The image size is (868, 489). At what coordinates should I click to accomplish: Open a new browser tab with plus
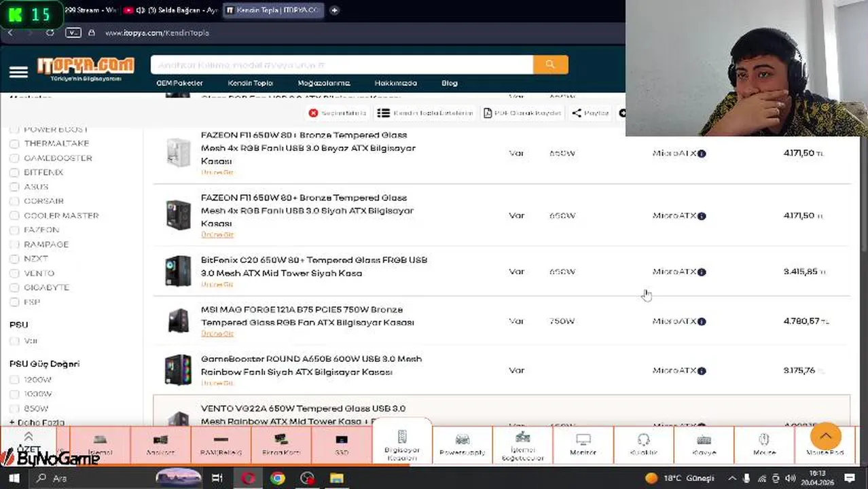click(x=334, y=10)
